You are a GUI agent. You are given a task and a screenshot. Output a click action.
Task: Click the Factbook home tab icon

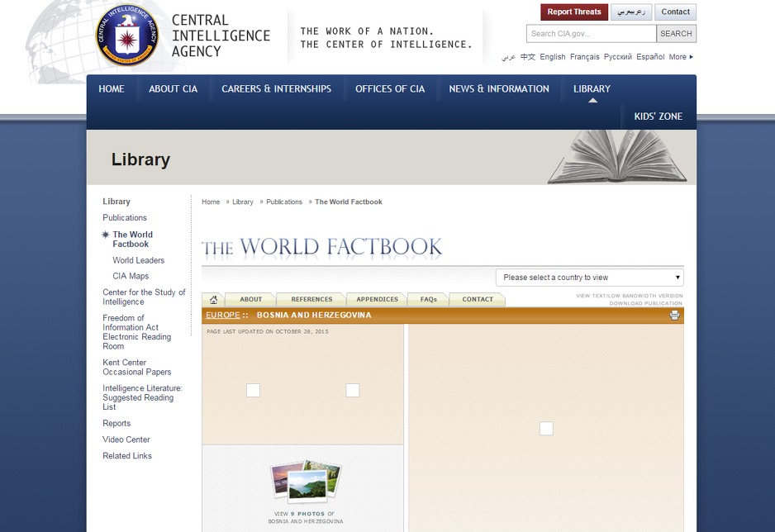click(x=213, y=300)
